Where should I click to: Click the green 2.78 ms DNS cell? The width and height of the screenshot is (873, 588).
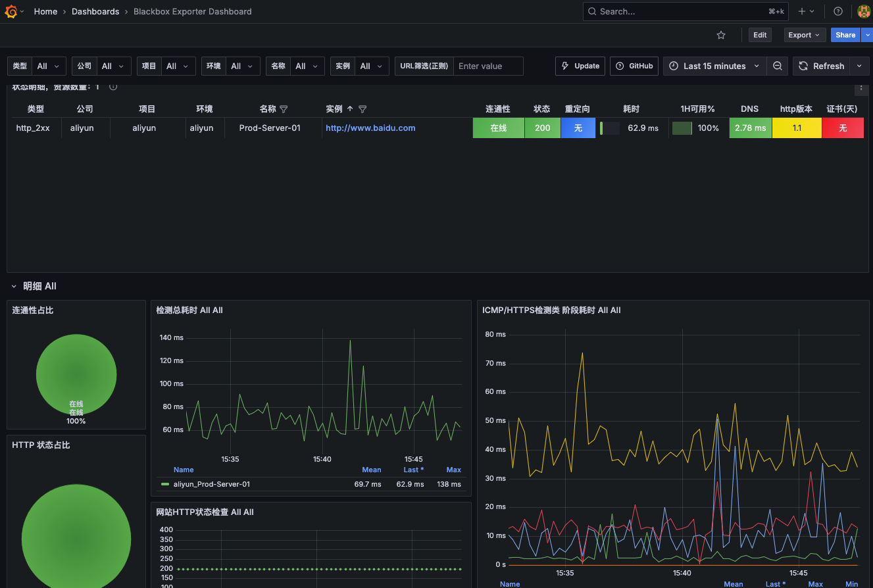pos(751,128)
